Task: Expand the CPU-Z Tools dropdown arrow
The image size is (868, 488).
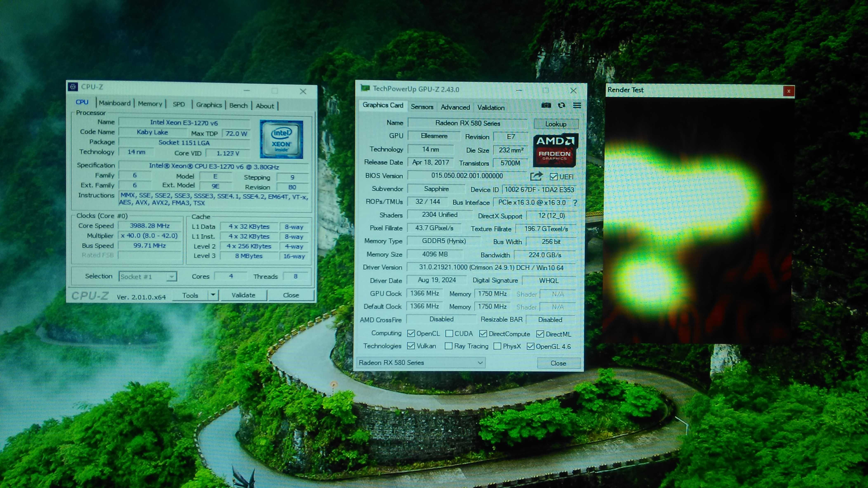Action: [x=213, y=295]
